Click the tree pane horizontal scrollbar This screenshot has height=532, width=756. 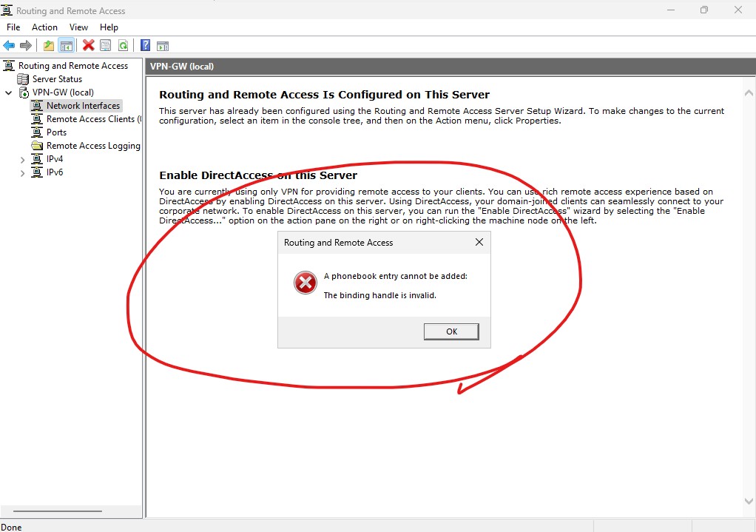58,511
